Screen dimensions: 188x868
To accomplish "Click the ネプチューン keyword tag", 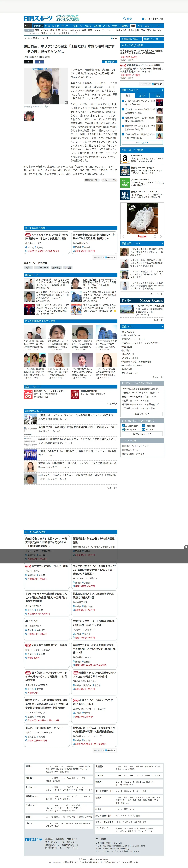I will point(42,268).
